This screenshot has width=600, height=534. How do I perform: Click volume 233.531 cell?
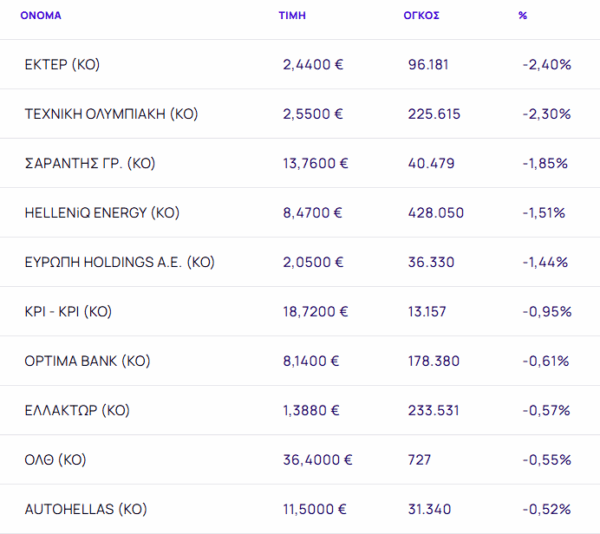tap(433, 410)
